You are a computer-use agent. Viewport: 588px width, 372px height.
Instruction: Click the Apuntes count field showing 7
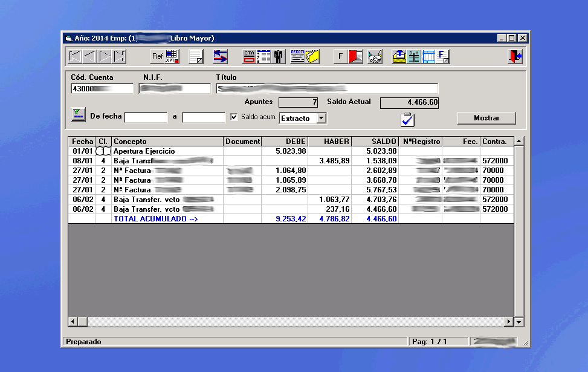coord(298,102)
